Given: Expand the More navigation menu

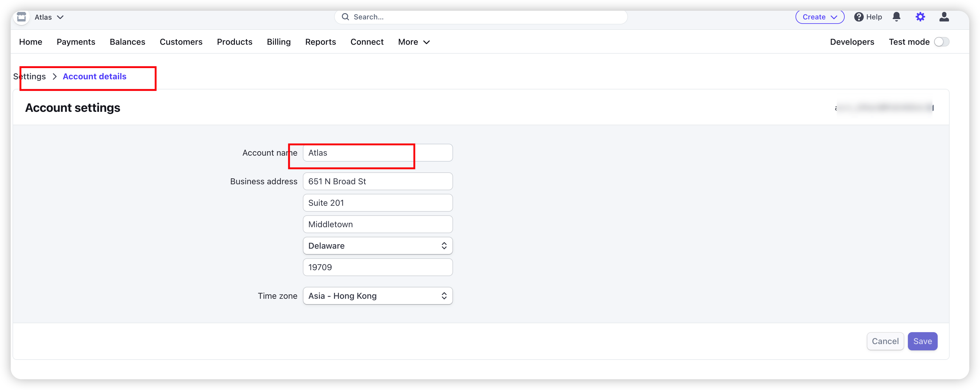Looking at the screenshot, I should tap(413, 42).
